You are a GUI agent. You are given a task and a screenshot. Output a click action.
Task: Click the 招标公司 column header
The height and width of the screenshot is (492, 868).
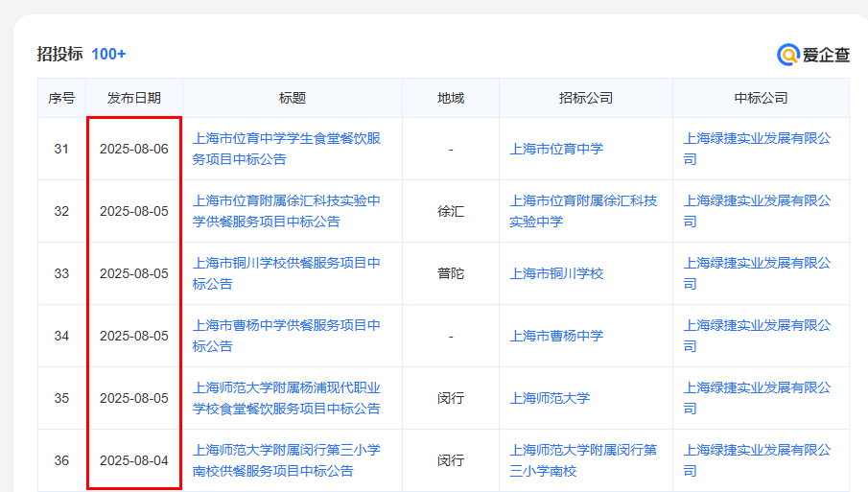(586, 98)
